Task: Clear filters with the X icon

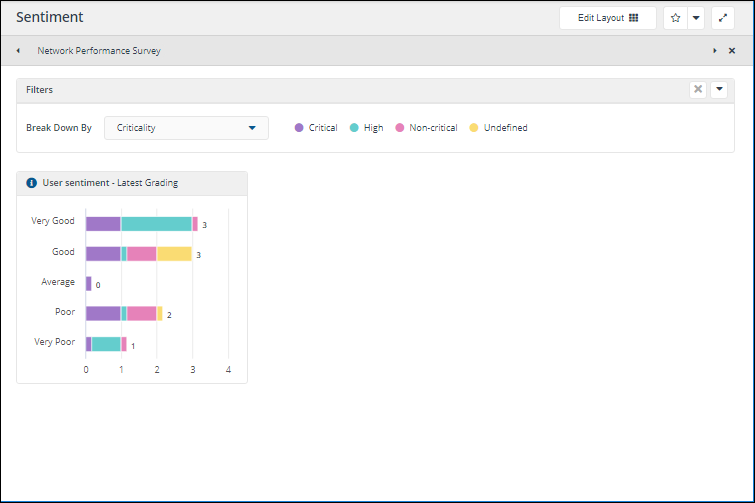Action: pos(698,90)
